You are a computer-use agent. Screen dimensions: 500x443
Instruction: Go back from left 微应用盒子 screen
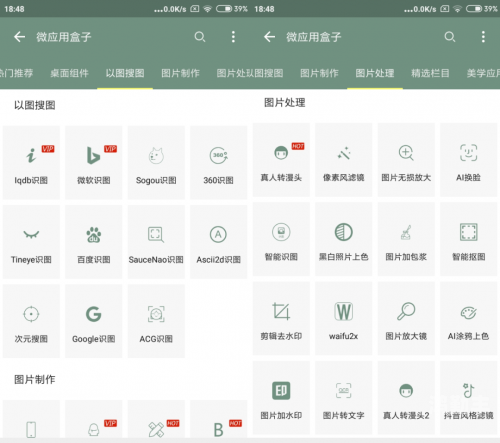click(x=19, y=37)
